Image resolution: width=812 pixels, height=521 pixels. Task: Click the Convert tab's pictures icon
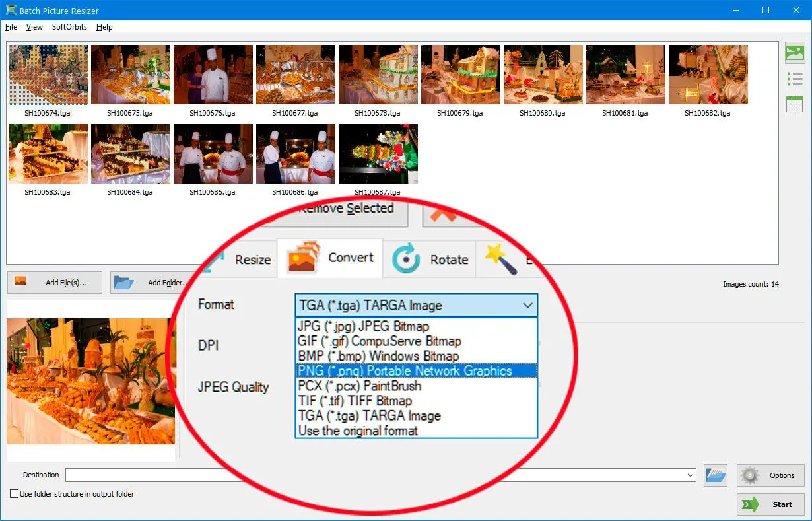304,259
